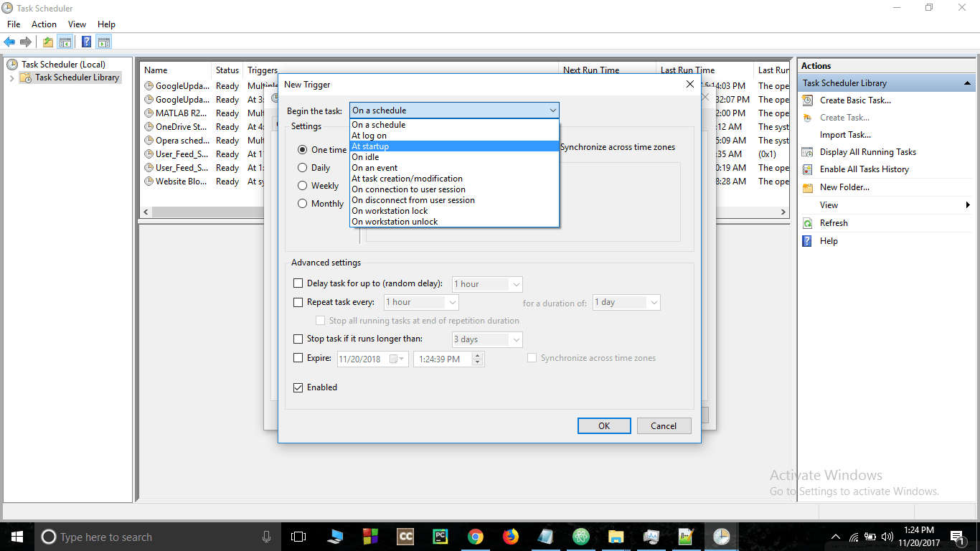Expand Task Scheduler Library tree node
Viewport: 980px width, 551px height.
[12, 77]
